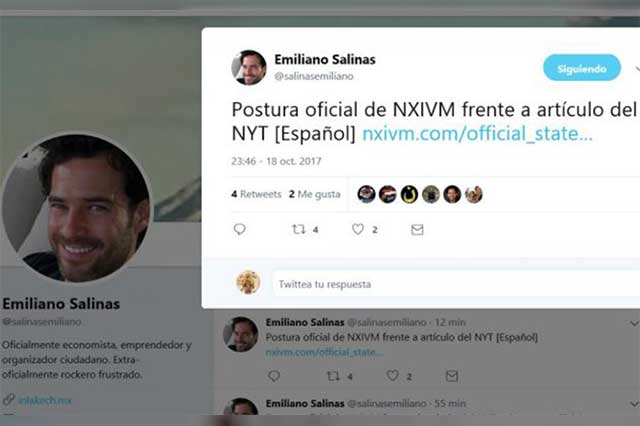Retweet the NXIVM tweet in the popup
This screenshot has width=640, height=426.
[x=299, y=229]
